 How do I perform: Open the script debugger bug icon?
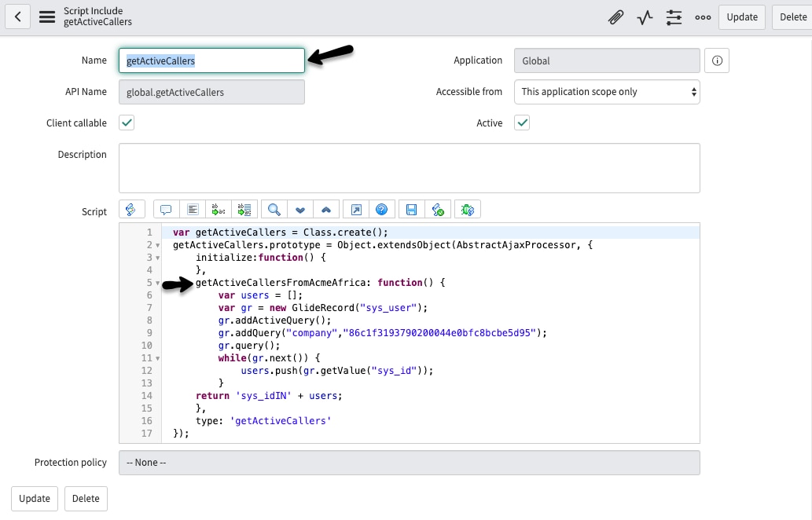[467, 209]
